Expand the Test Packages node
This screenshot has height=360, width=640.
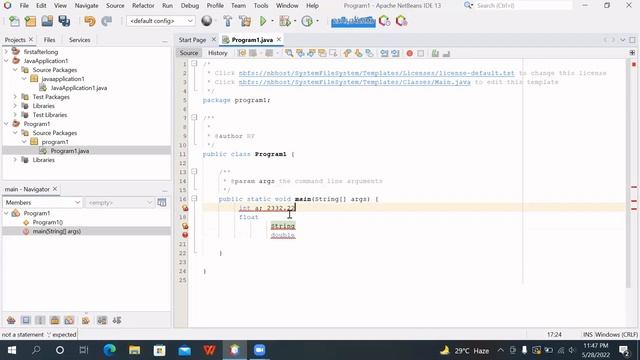[x=15, y=97]
